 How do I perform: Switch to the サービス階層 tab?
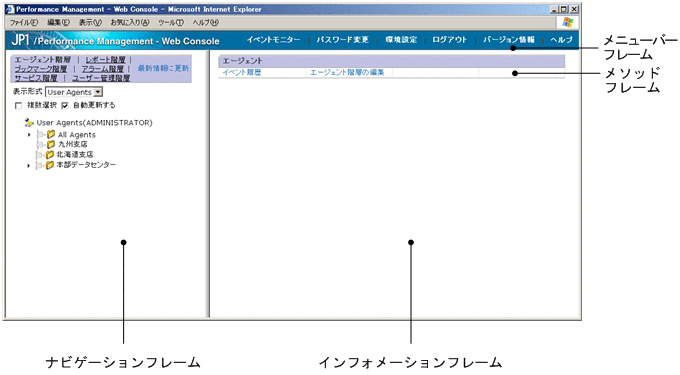(x=36, y=78)
